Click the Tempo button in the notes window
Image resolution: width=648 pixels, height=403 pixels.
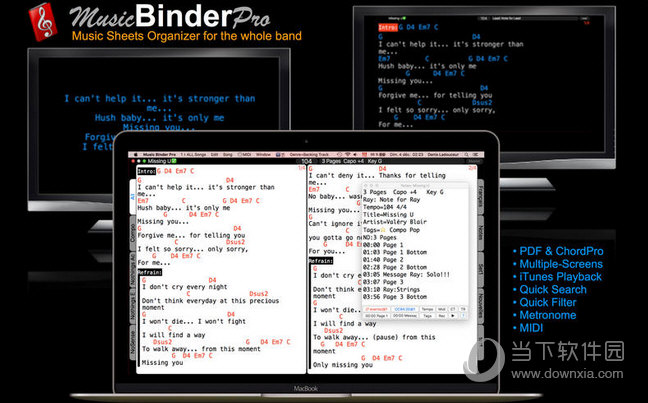427,309
